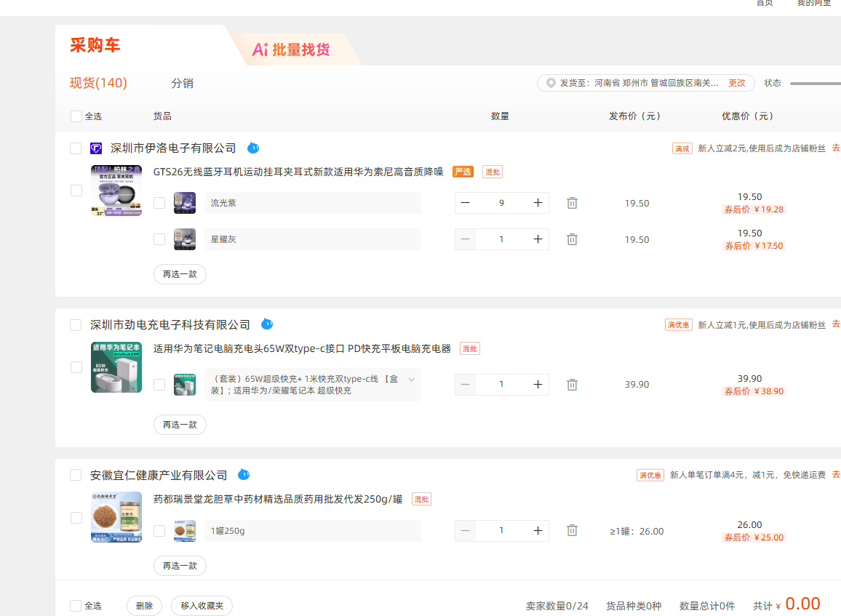Viewport: 841px width, 616px height.
Task: Click 再选一款 under GTS26 earphones
Action: tap(180, 274)
